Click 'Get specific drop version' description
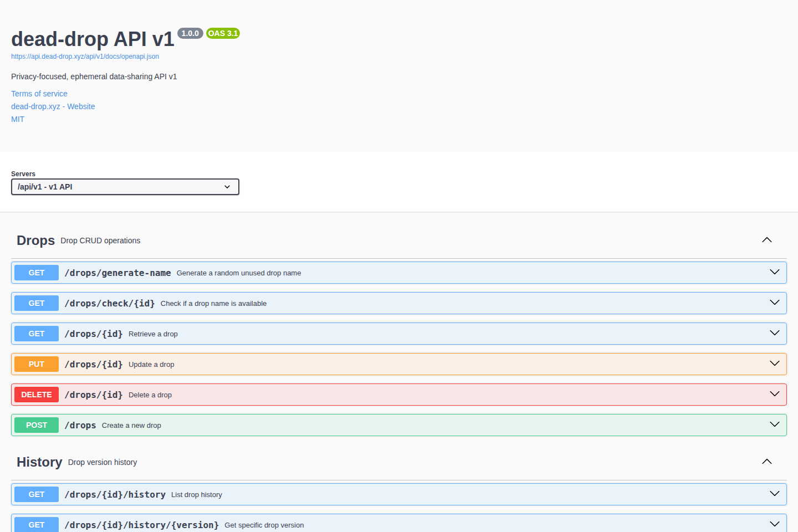The width and height of the screenshot is (798, 532). tap(264, 525)
